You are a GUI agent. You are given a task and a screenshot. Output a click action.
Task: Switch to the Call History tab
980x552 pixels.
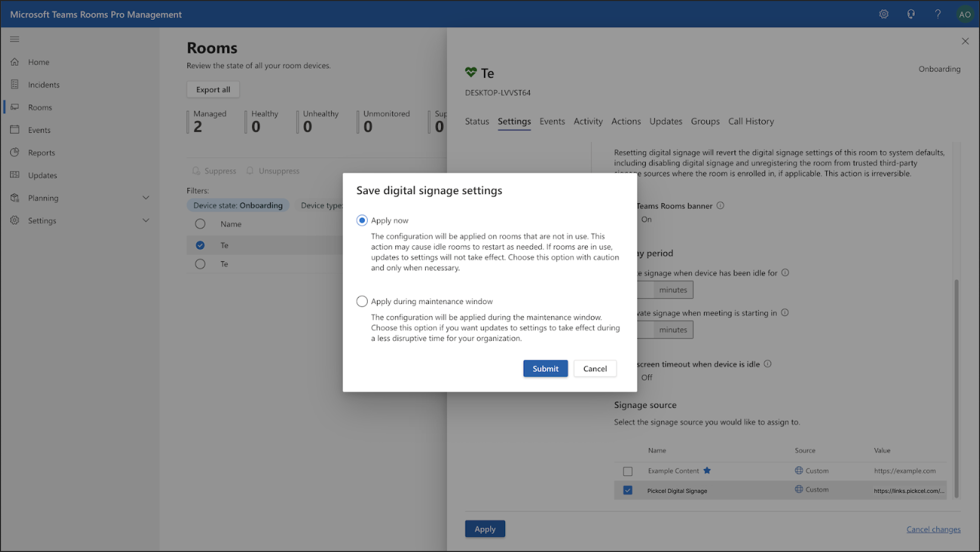751,121
